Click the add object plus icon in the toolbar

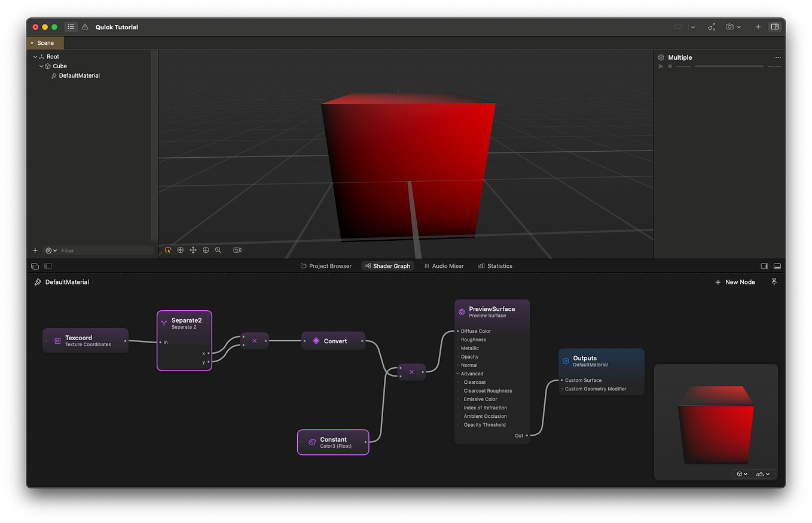coord(758,27)
